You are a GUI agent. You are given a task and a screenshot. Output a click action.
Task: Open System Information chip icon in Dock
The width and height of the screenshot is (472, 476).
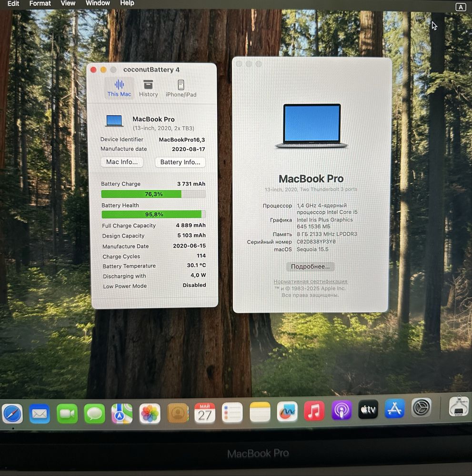tap(459, 406)
